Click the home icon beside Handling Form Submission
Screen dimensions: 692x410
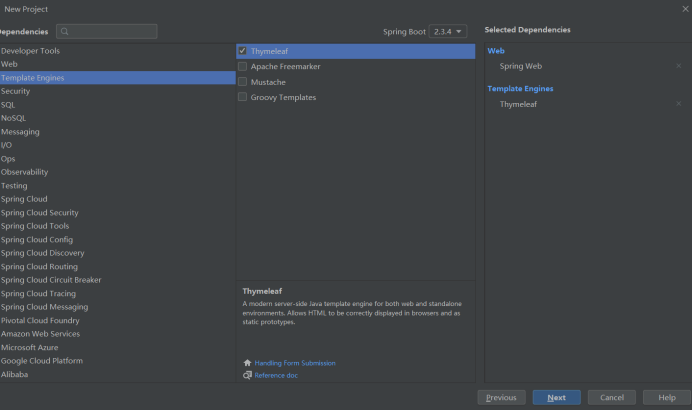pyautogui.click(x=247, y=363)
